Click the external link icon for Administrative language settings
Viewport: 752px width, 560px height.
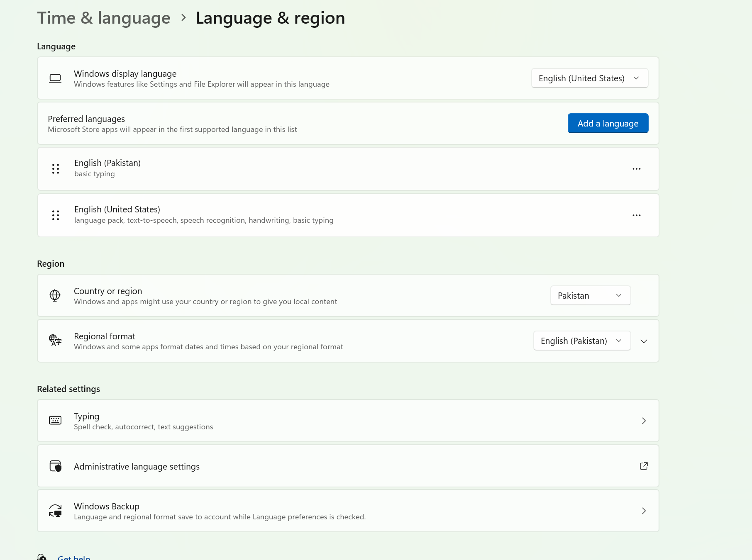[x=644, y=466]
